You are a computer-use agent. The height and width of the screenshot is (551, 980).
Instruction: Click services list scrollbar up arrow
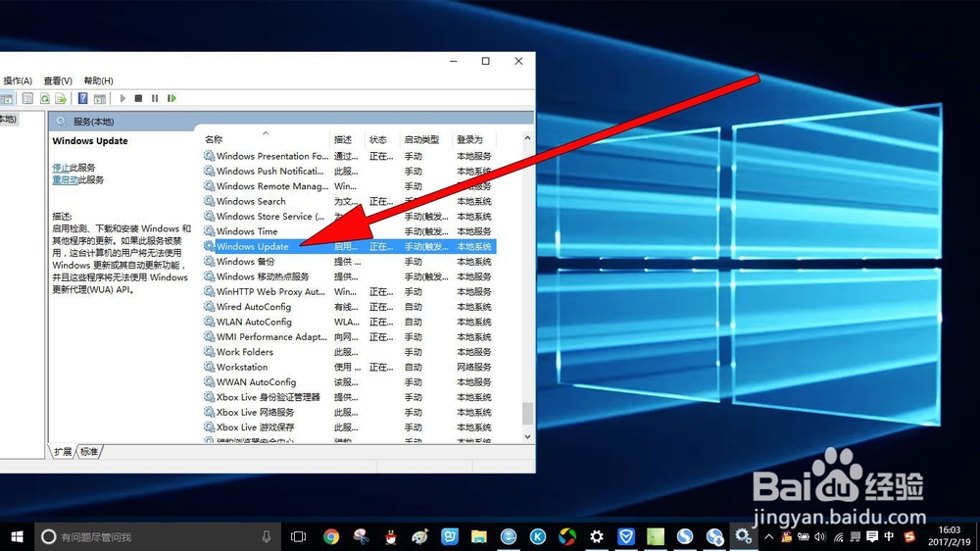pyautogui.click(x=527, y=138)
